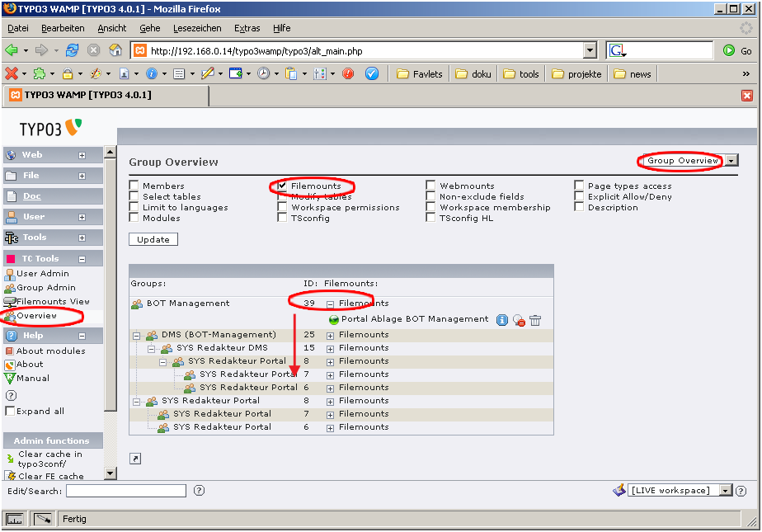Click the question mark icon above Expand all
The width and height of the screenshot is (762, 532).
click(11, 395)
